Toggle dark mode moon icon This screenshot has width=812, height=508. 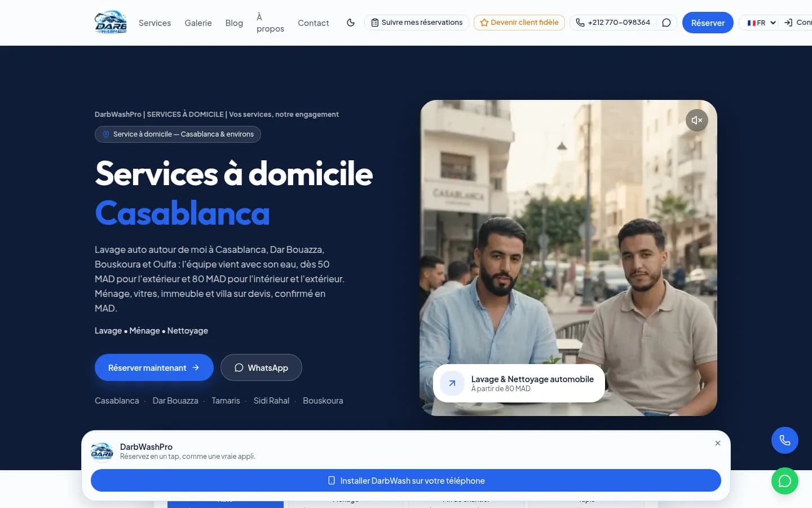point(351,23)
